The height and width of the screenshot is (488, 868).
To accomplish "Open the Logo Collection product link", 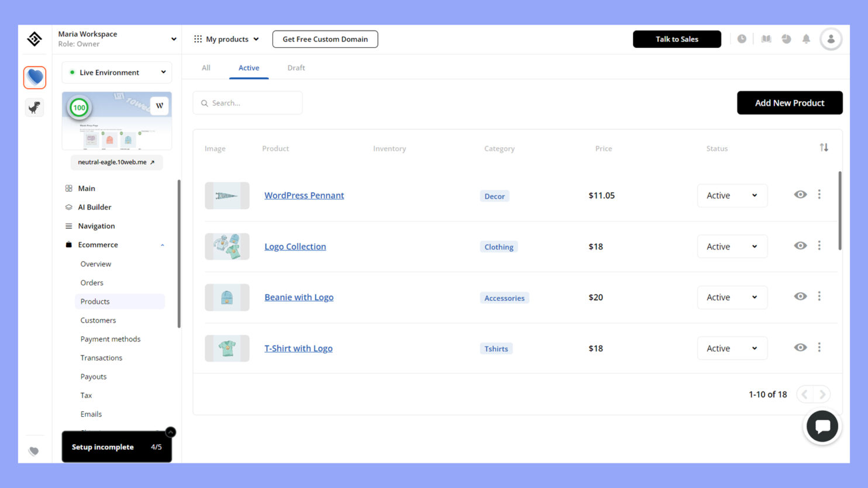I will pos(295,247).
